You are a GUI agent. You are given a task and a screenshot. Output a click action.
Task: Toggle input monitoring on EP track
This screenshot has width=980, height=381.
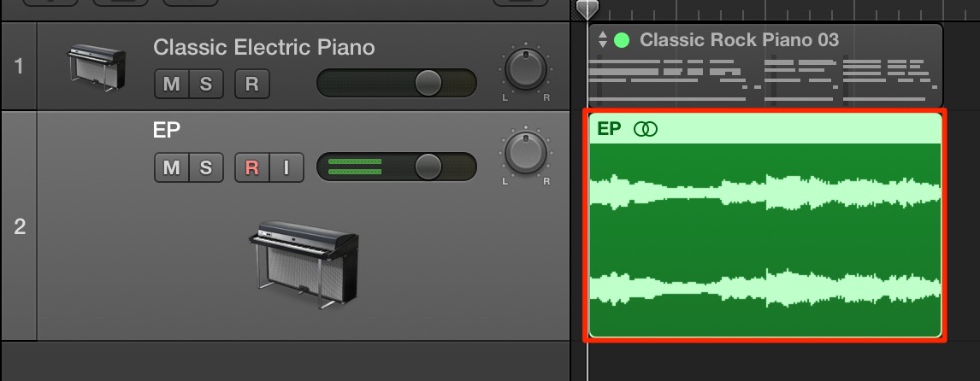(286, 167)
